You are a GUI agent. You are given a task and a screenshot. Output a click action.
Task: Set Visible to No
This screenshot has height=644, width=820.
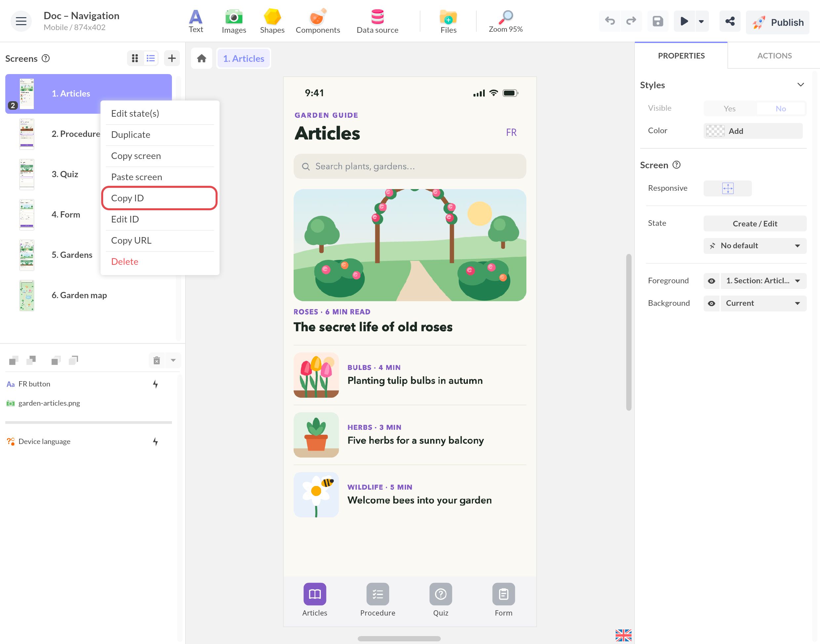(x=780, y=108)
